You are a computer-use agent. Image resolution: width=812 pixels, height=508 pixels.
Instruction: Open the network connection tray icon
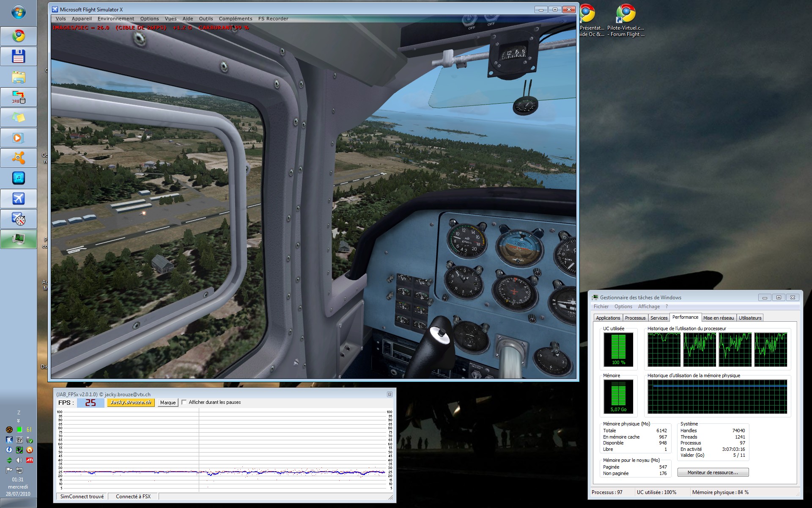pos(19,470)
